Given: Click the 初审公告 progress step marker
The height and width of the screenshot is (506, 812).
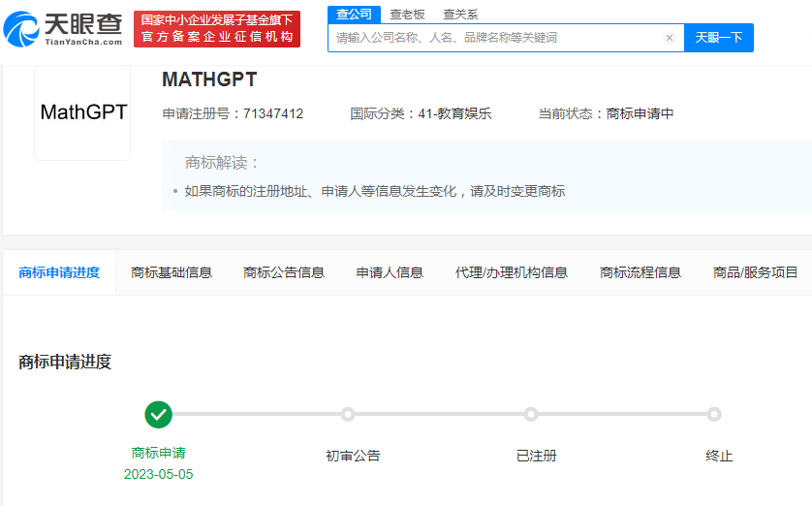Looking at the screenshot, I should [x=348, y=414].
